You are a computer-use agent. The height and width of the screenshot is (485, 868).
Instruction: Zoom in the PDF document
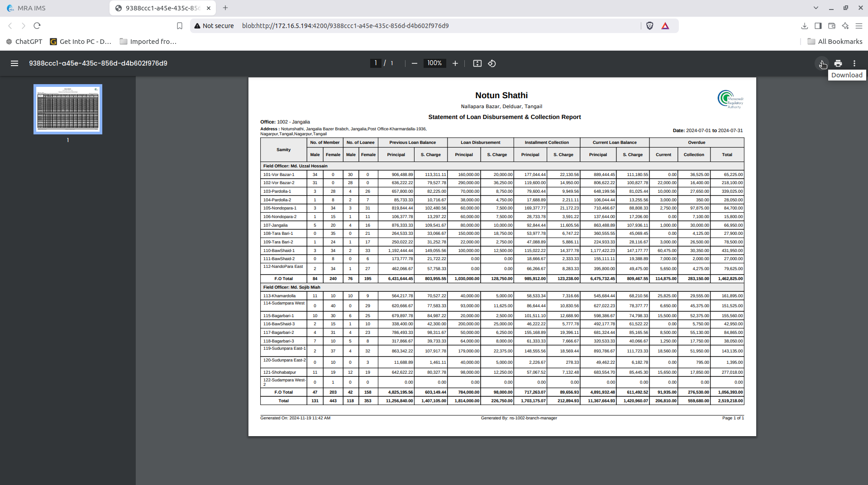455,63
